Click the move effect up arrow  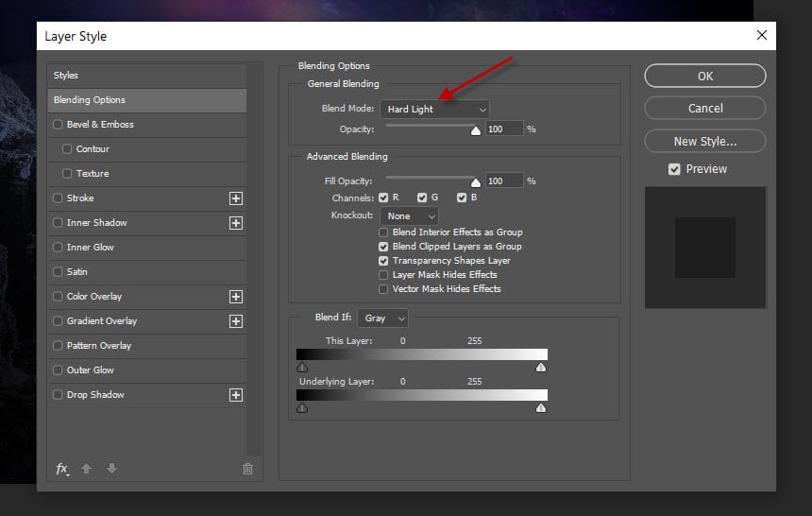(87, 469)
